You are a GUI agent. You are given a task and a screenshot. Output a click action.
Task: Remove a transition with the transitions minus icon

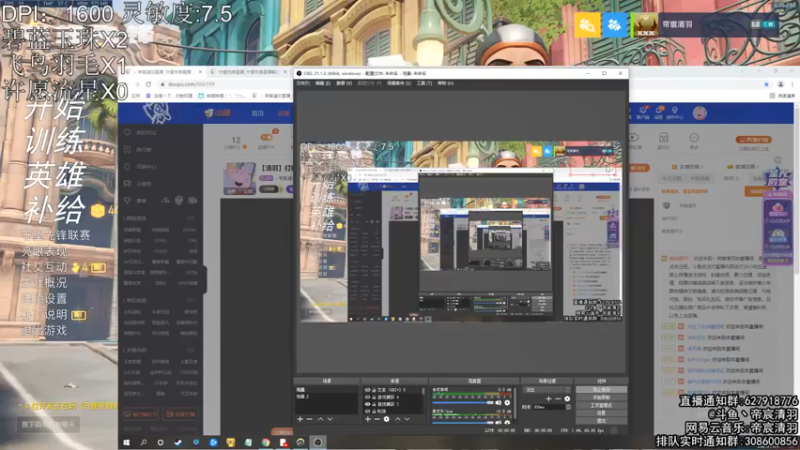click(558, 399)
